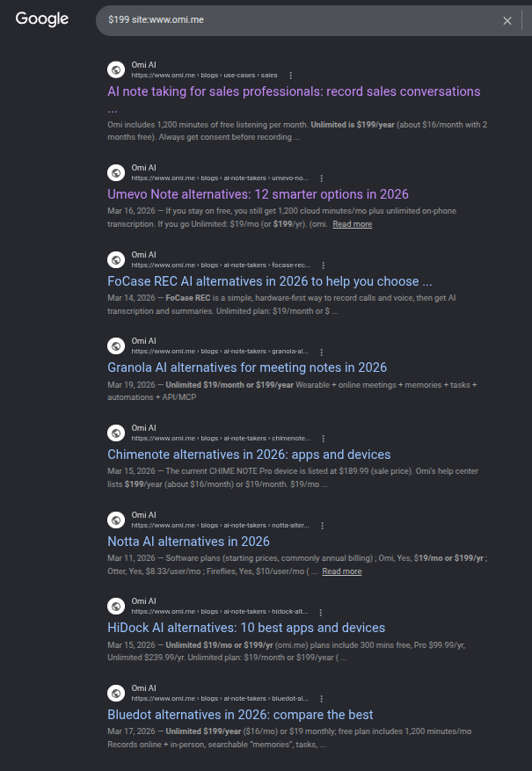Click the Omi AI favicon of Bluedot result

pyautogui.click(x=116, y=694)
